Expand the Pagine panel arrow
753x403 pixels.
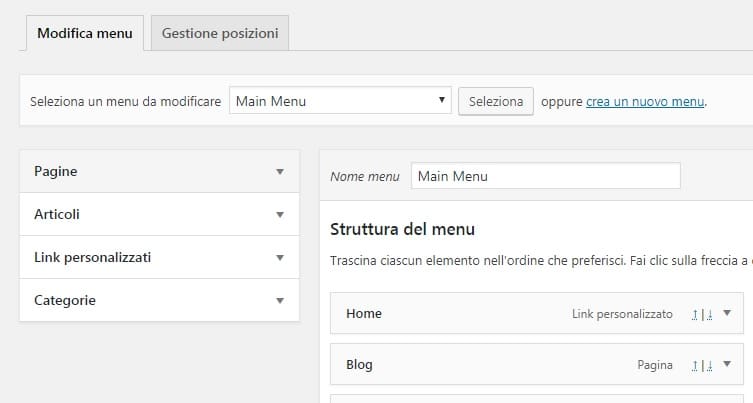[x=280, y=171]
